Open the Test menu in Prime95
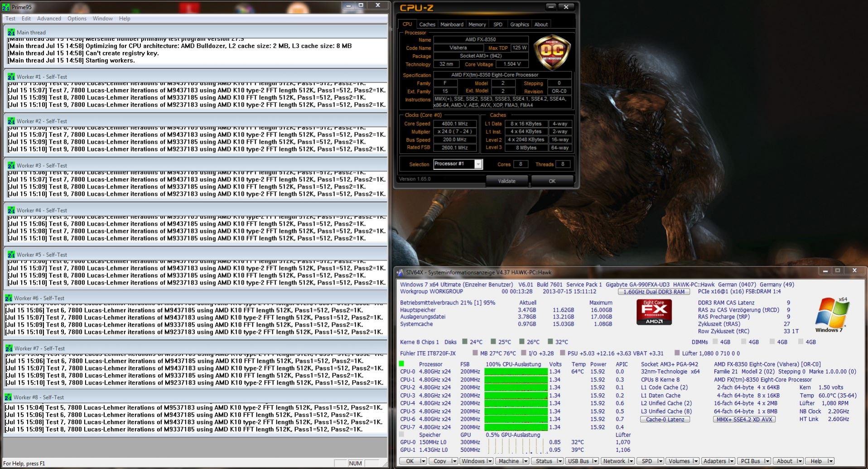The width and height of the screenshot is (868, 469). click(x=10, y=19)
